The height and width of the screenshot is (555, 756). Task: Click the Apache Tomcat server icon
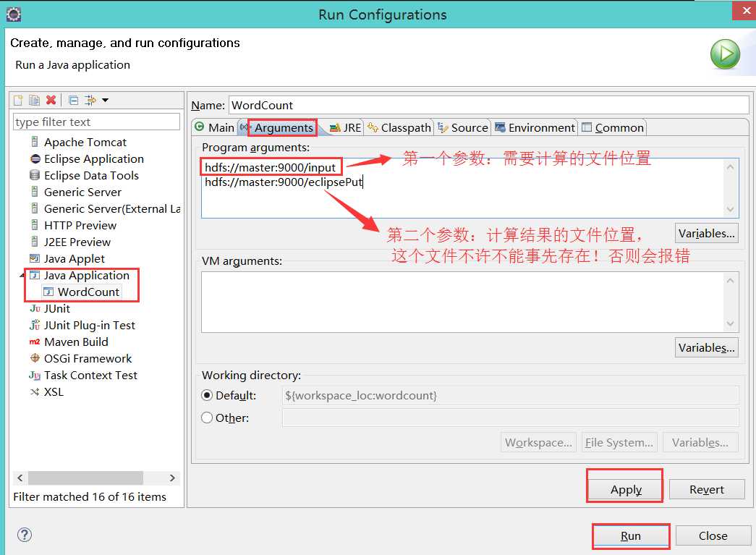click(x=35, y=142)
